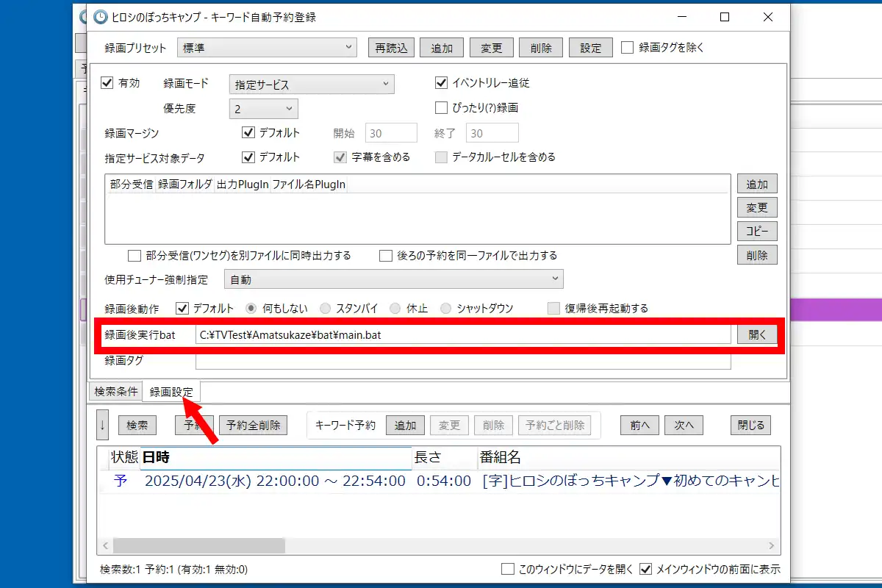Click 変更 button beside folder list
Viewport: 882px width, 588px height.
[757, 207]
